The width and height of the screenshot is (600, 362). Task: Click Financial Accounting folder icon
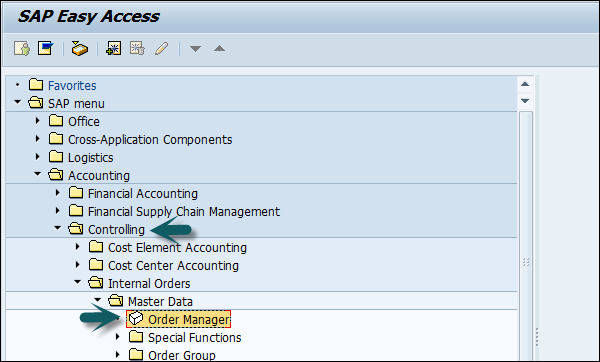click(76, 192)
